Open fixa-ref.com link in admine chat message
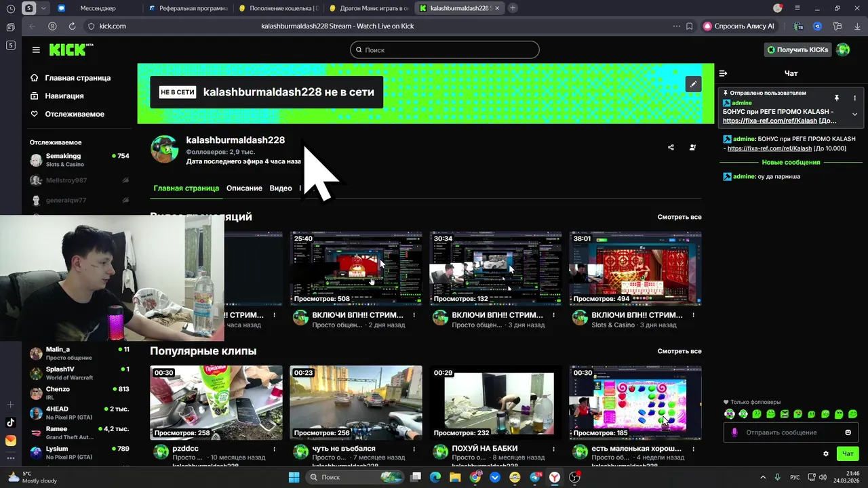 (x=770, y=148)
